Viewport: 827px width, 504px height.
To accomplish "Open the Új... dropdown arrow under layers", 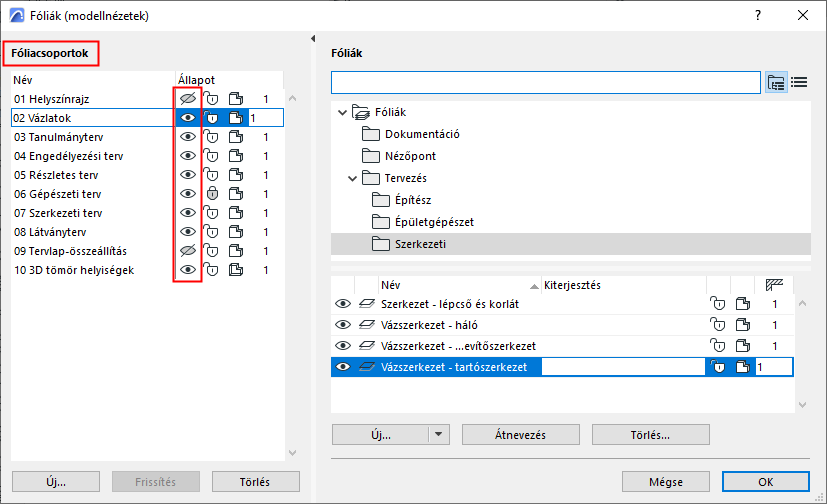I will 438,435.
